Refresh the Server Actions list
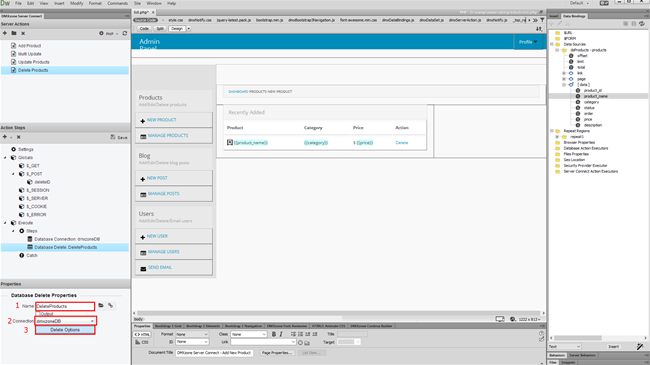Viewport: 650px width, 365px height. click(x=125, y=33)
